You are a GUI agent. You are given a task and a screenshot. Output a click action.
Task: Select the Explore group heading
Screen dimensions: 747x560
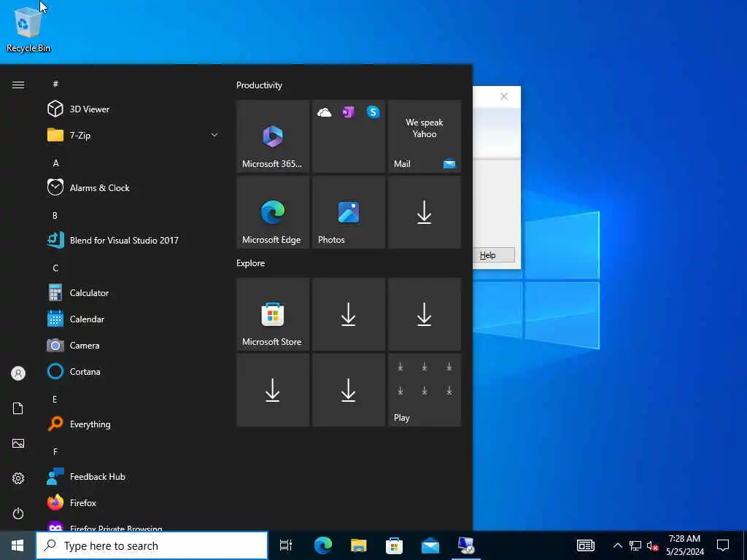251,262
